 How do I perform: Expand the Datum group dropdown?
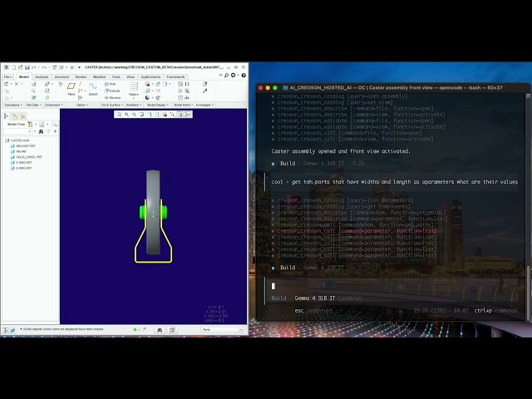[82, 106]
